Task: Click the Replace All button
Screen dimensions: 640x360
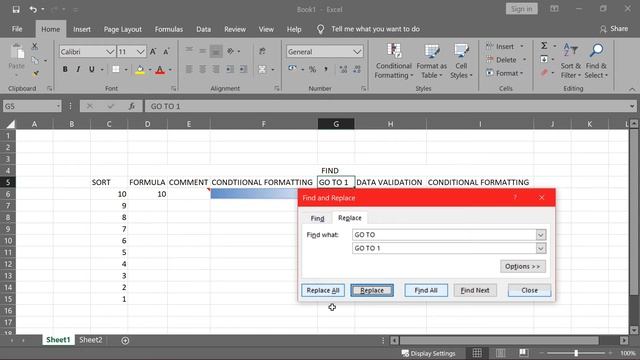Action: [323, 290]
